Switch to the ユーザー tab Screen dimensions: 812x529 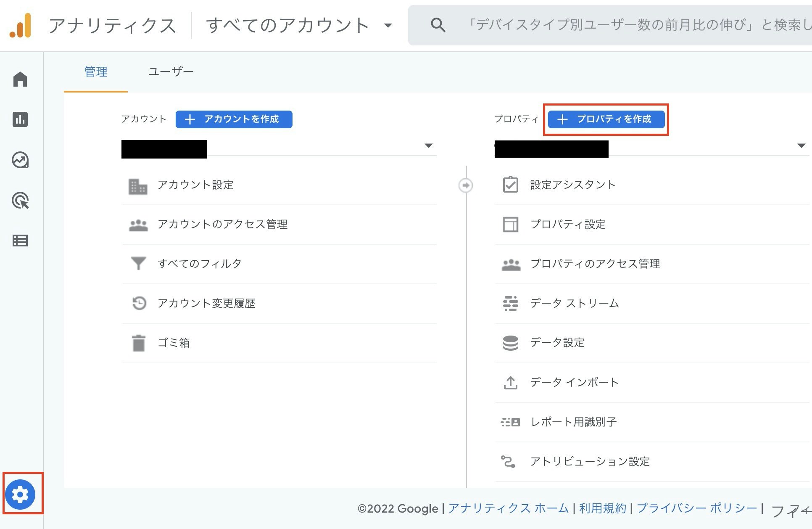(171, 71)
